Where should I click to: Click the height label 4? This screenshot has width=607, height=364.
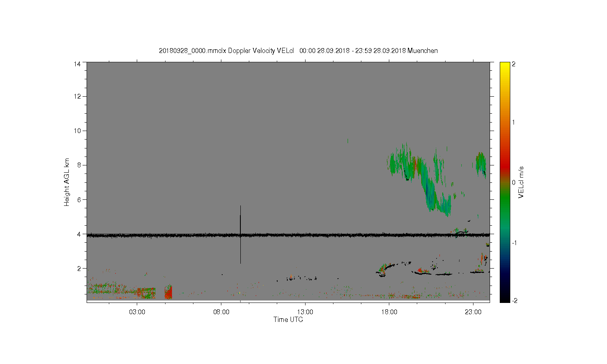coord(79,234)
